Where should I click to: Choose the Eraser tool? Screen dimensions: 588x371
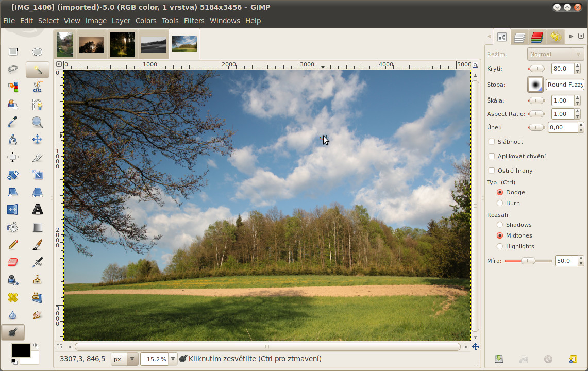coord(13,262)
